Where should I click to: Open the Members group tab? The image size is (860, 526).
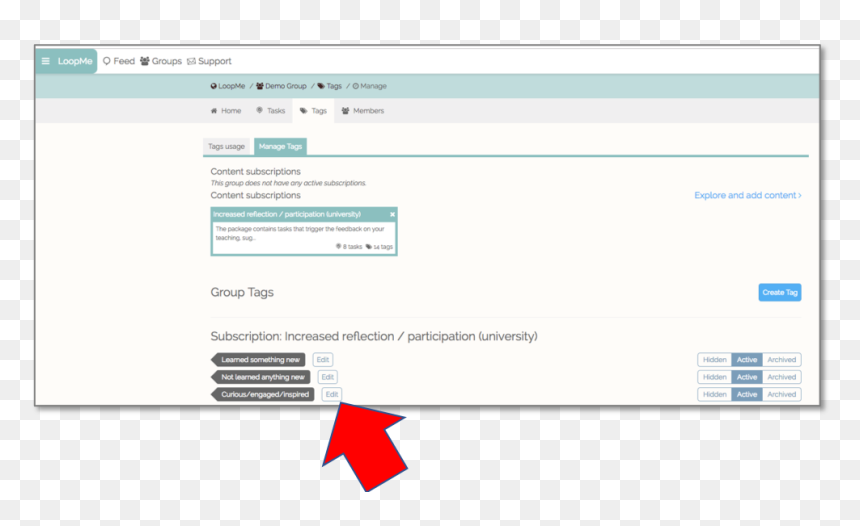point(363,111)
